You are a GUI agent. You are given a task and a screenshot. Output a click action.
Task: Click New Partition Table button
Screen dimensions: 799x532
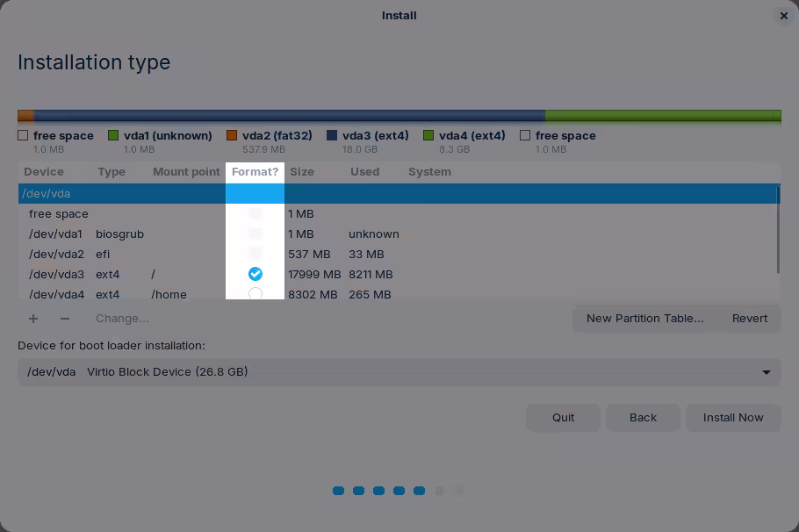[644, 319]
